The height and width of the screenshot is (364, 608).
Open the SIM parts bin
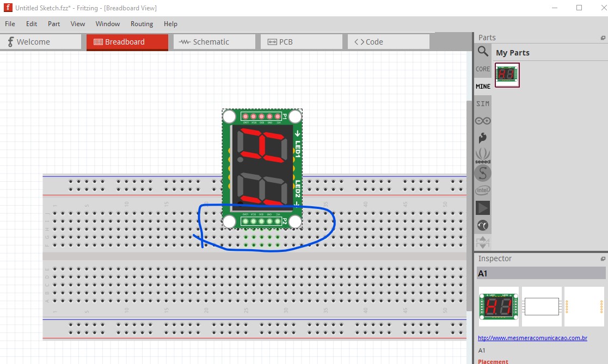482,103
